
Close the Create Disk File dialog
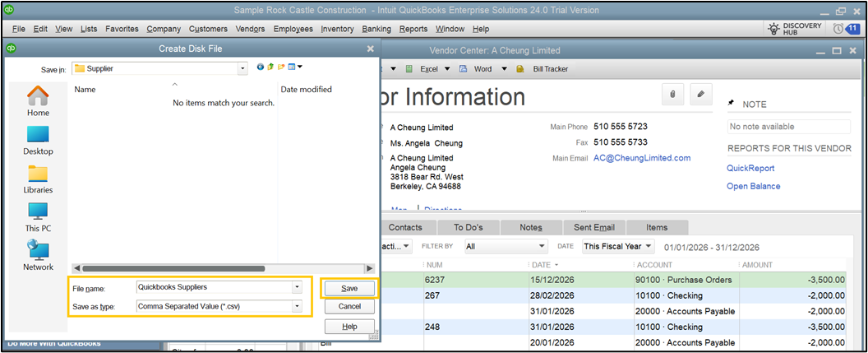coord(371,49)
